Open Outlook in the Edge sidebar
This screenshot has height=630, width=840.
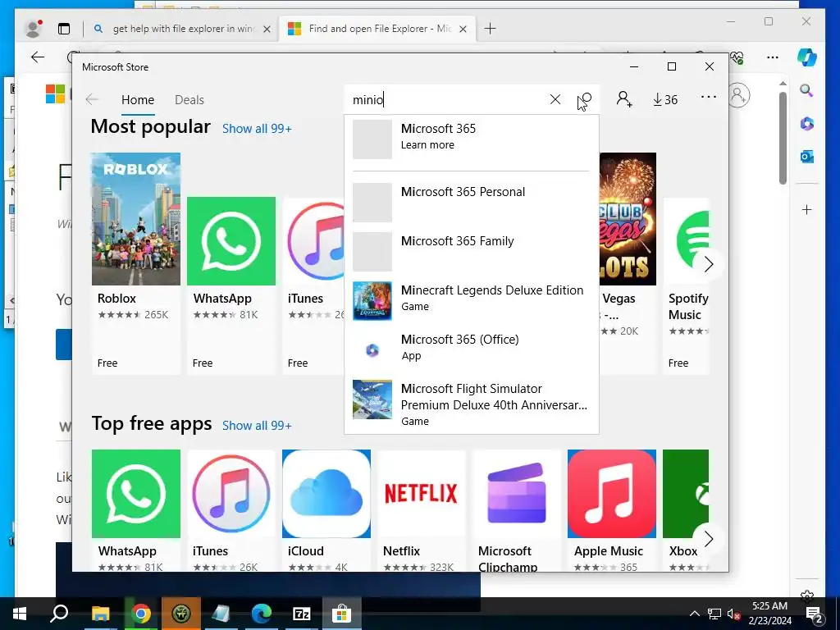click(x=807, y=157)
